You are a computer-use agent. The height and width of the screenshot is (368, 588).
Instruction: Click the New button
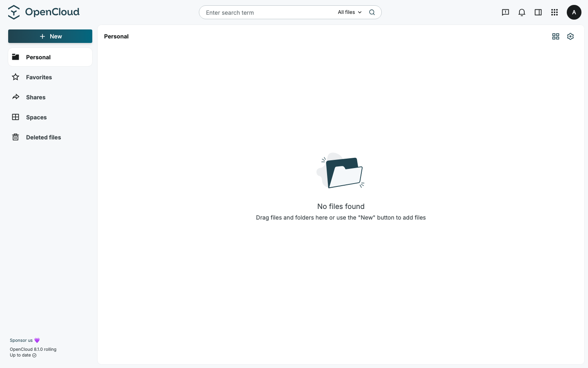50,36
